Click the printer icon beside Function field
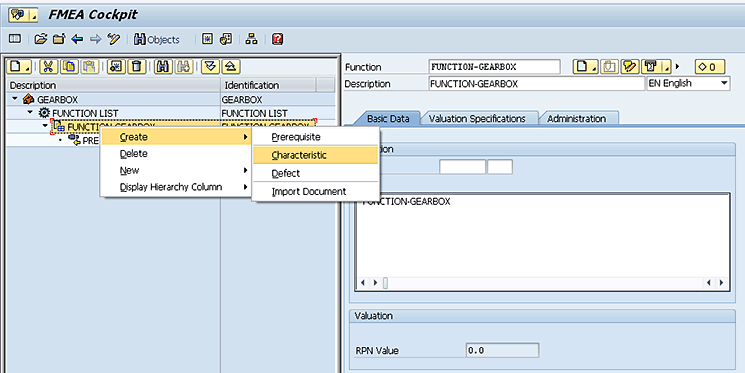 [x=651, y=67]
